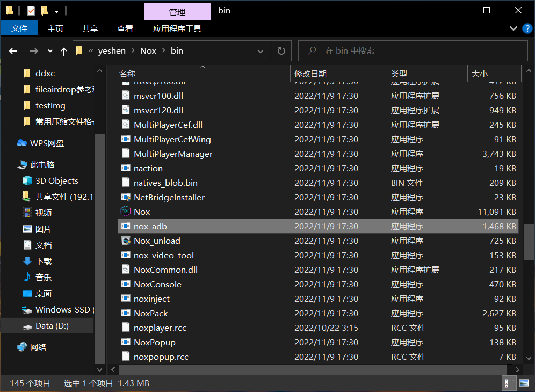Image resolution: width=535 pixels, height=392 pixels.
Task: Open the 主页 home ribbon tab
Action: [x=55, y=28]
